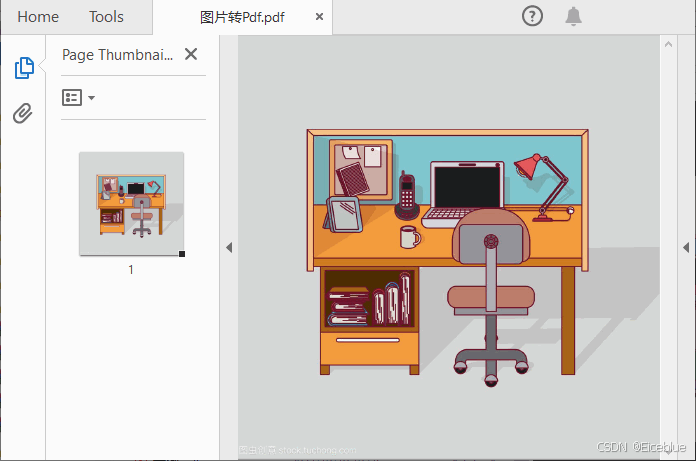The image size is (696, 461).
Task: Click page number label 1
Action: pos(131,270)
